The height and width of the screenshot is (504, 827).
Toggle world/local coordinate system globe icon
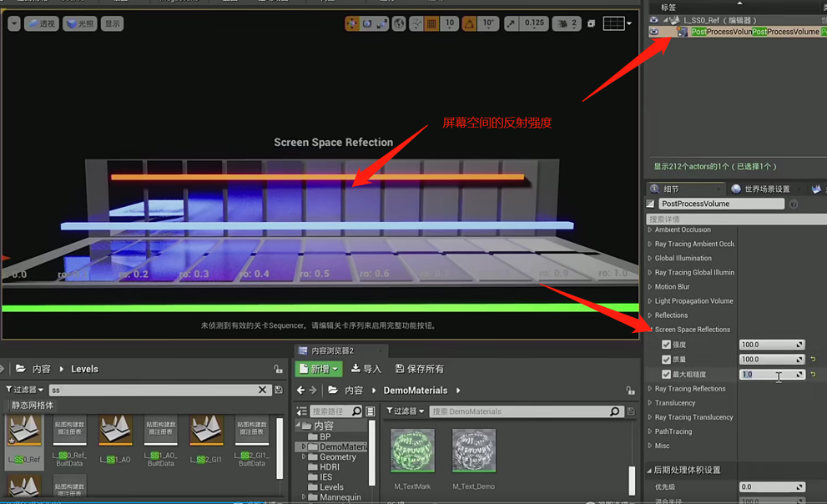400,23
